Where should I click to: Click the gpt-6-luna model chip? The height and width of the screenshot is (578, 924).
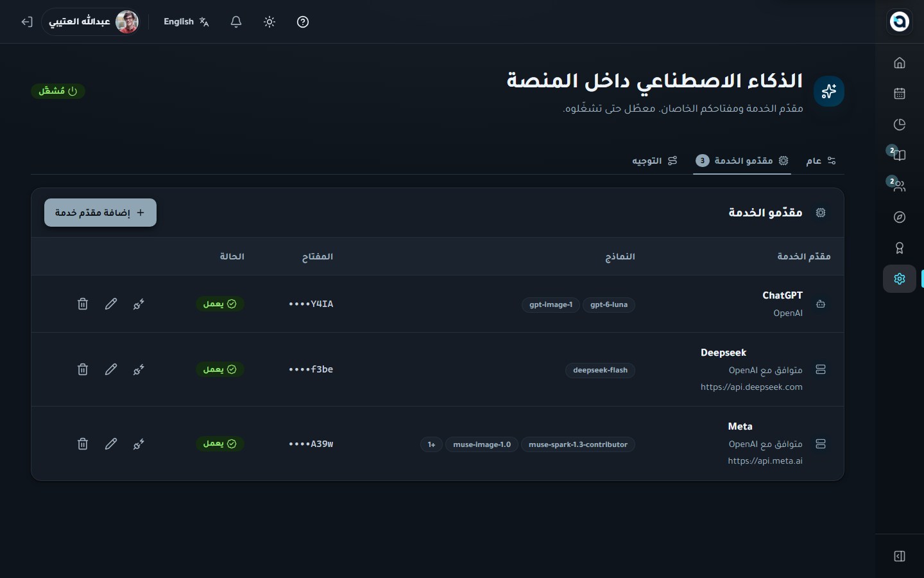pos(609,304)
